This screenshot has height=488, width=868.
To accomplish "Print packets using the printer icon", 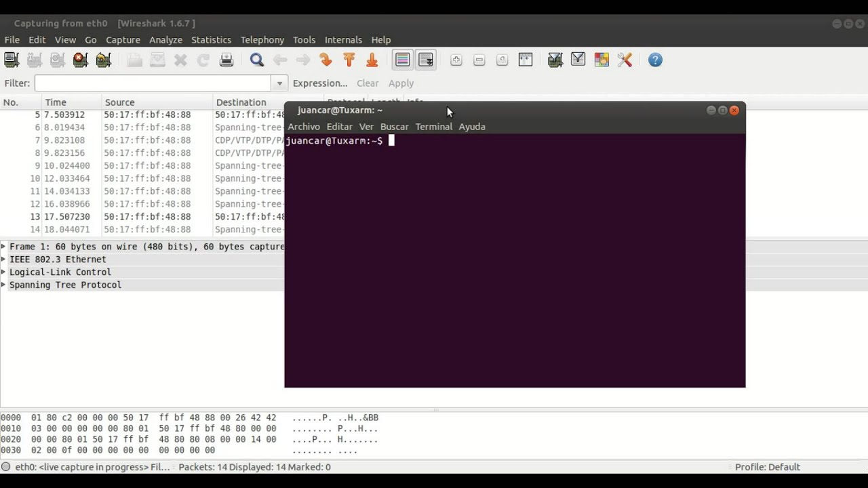I will point(226,60).
